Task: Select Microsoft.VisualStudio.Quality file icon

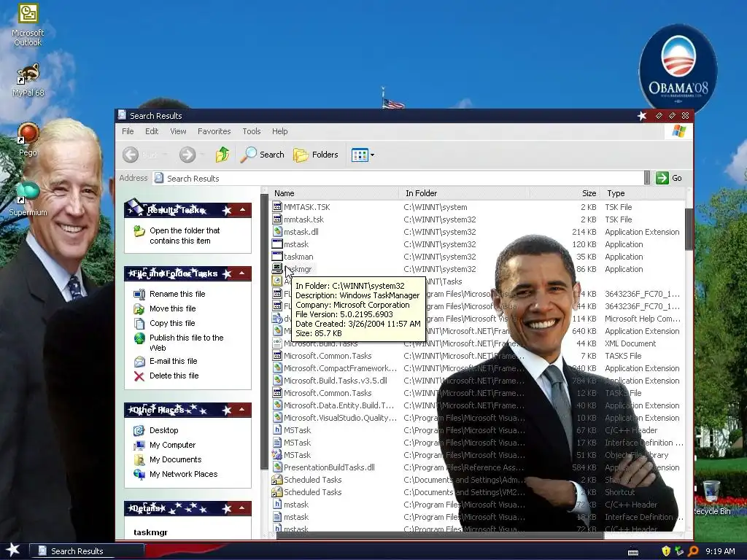Action: (x=276, y=418)
